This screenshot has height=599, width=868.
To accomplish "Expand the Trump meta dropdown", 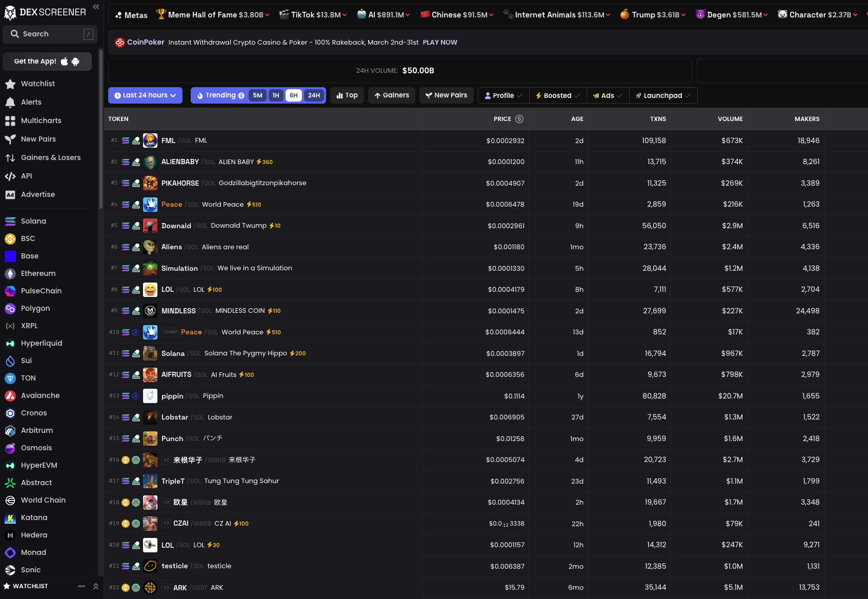I will pos(683,15).
